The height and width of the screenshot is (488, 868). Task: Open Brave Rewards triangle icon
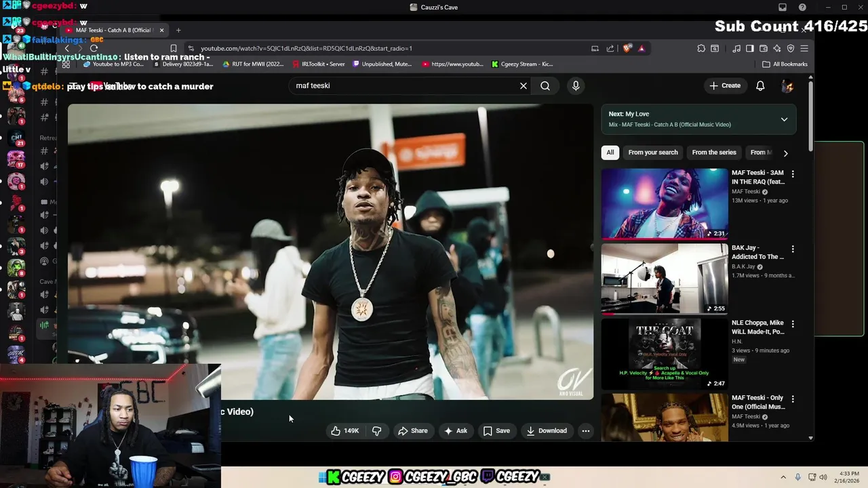(642, 48)
